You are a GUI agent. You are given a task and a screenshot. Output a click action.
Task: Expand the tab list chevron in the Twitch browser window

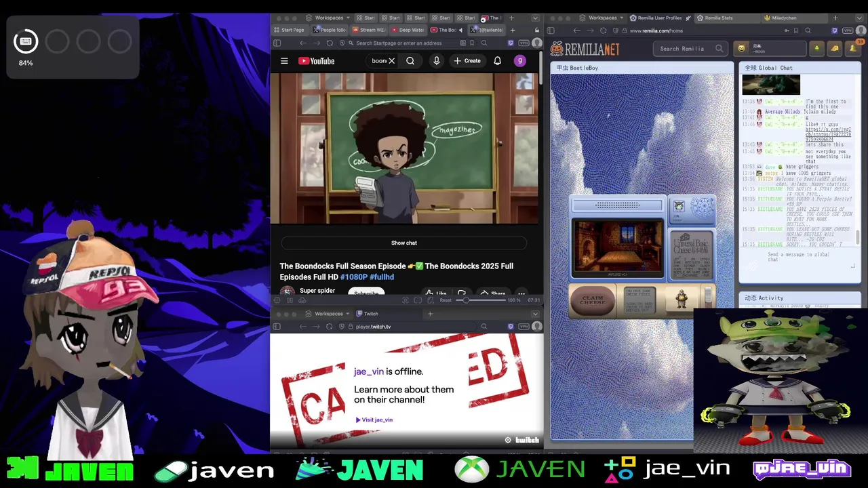[x=535, y=314]
